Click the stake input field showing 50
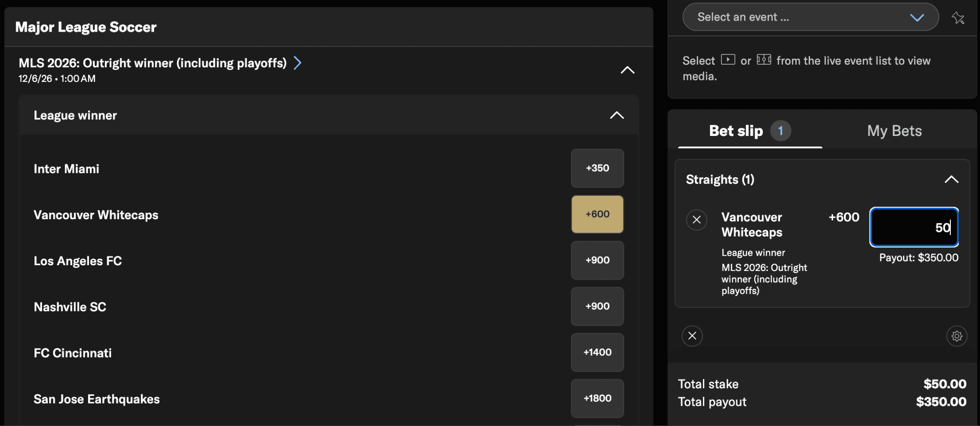The height and width of the screenshot is (426, 980). pos(914,227)
